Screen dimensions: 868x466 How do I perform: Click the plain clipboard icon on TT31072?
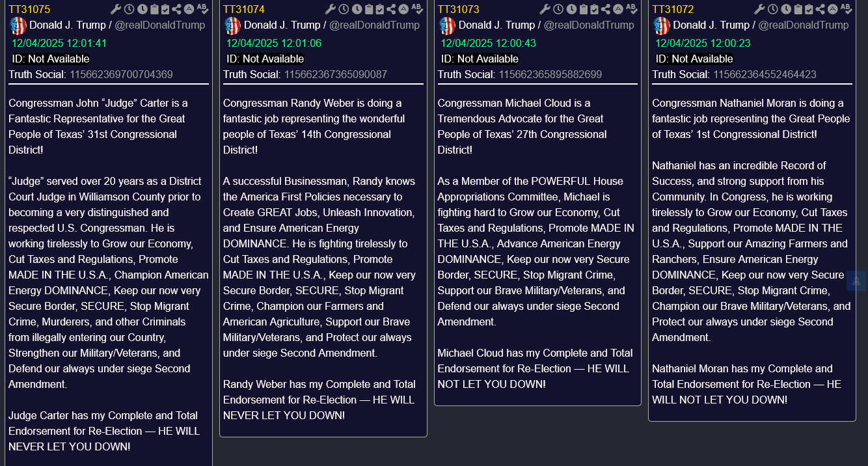[798, 9]
